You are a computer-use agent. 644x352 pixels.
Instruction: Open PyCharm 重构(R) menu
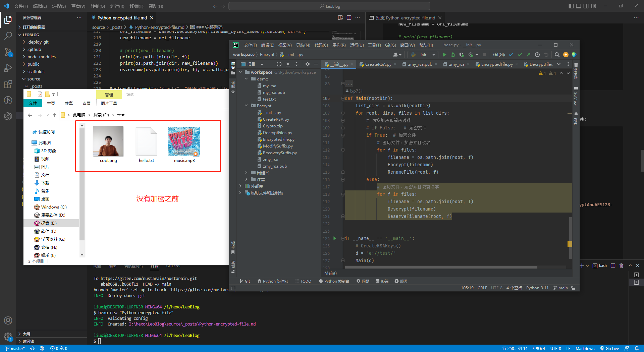click(x=339, y=45)
